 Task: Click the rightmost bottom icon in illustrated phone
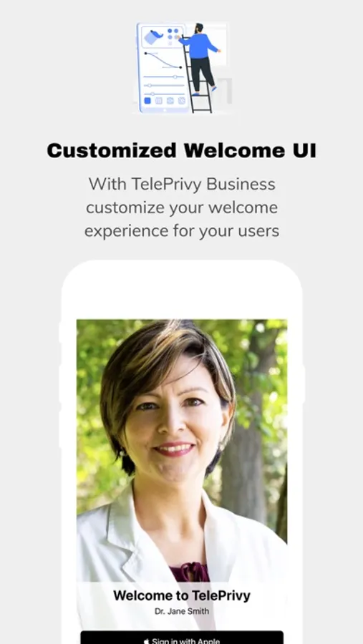pyautogui.click(x=181, y=101)
